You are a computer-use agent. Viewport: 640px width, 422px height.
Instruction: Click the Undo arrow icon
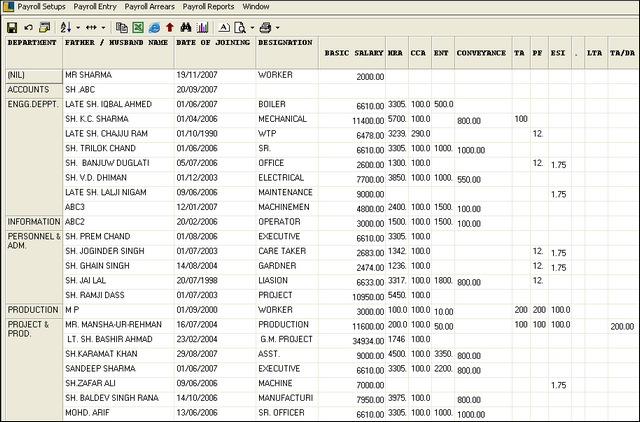point(29,28)
